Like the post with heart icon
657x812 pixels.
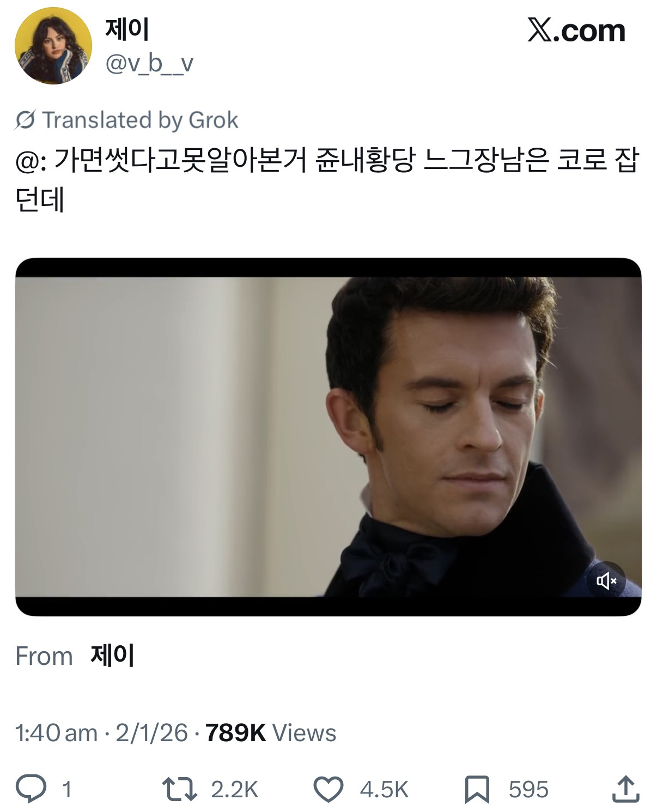point(328,789)
